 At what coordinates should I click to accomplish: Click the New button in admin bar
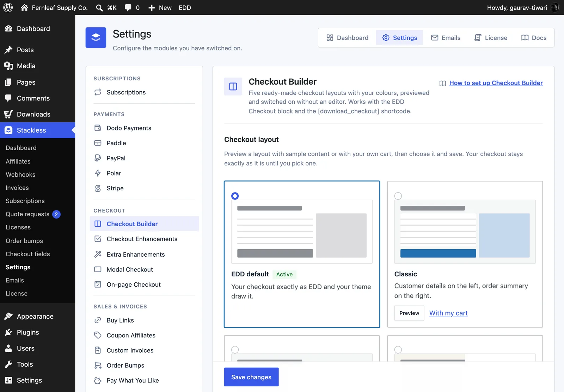click(x=160, y=8)
